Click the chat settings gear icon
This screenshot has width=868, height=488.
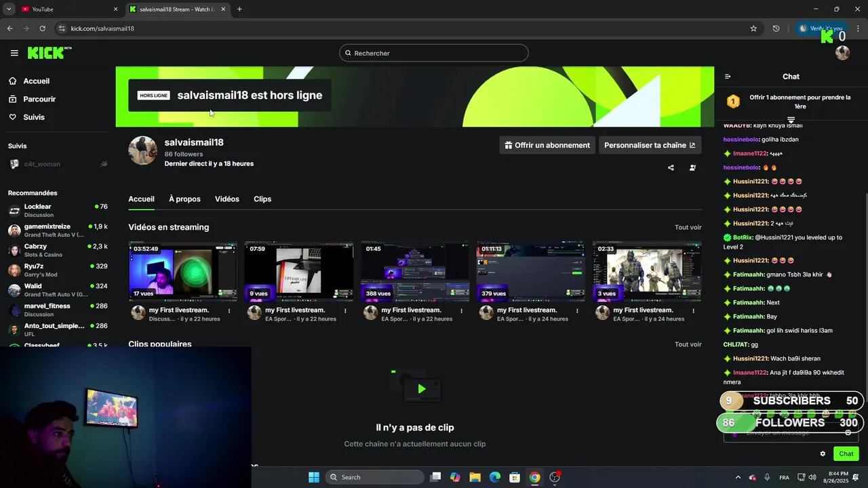tap(823, 454)
